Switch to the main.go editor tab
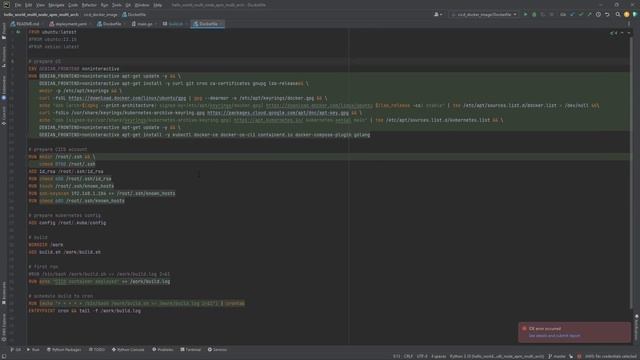 pyautogui.click(x=142, y=24)
